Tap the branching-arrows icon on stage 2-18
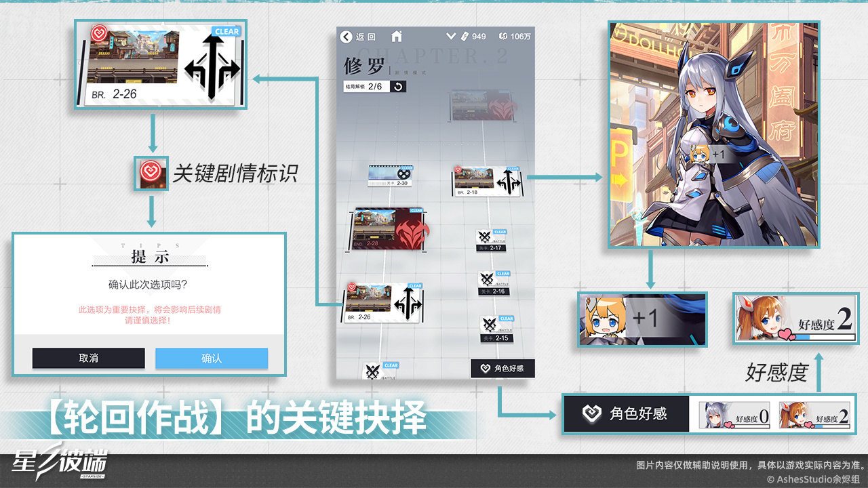This screenshot has height=488, width=868. coord(507,182)
